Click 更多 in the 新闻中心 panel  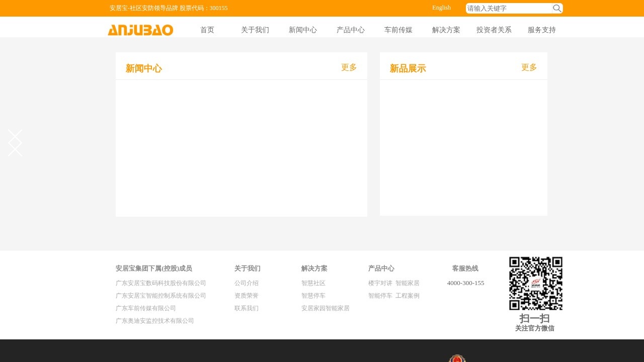click(349, 67)
